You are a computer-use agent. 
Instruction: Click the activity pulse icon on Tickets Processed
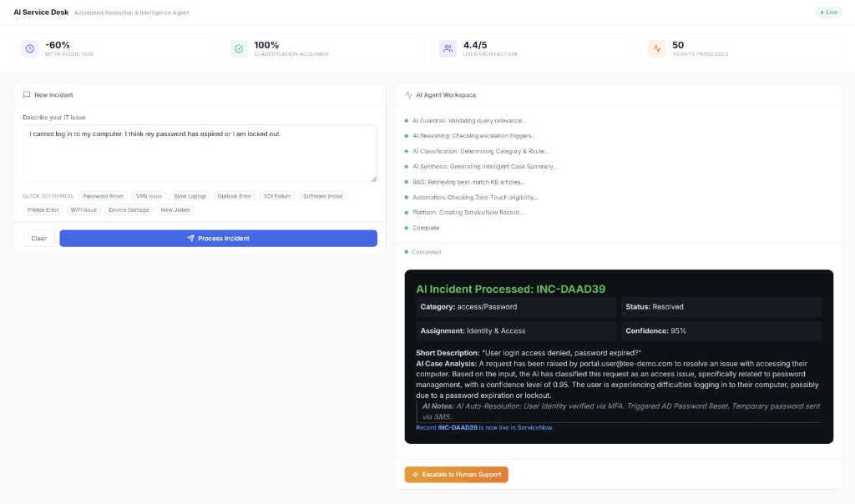[x=656, y=48]
